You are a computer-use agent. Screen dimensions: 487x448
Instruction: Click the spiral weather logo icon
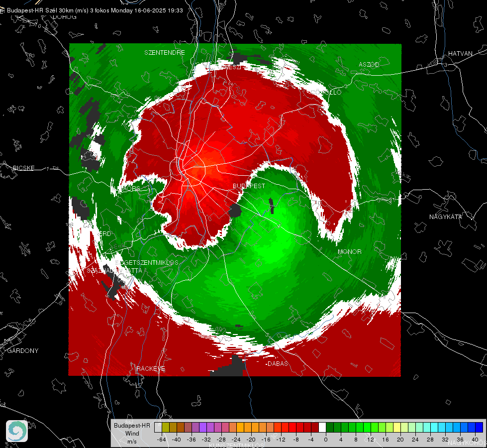[17, 431]
